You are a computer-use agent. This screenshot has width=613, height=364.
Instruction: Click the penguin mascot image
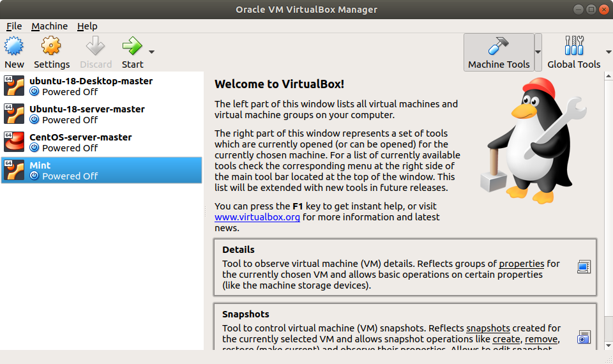coord(533,140)
